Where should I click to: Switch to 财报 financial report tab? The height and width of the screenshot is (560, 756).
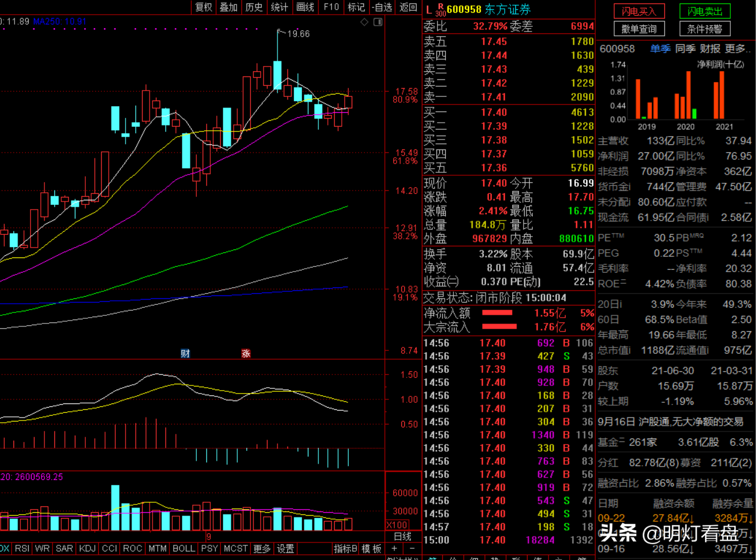pos(710,48)
